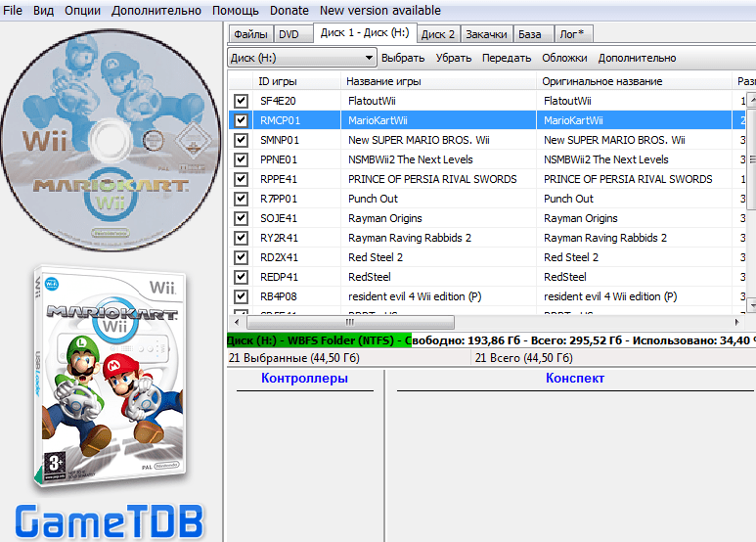Uncheck the New SUPER MARIO BROS. Wii checkbox
The width and height of the screenshot is (756, 542).
coord(241,140)
